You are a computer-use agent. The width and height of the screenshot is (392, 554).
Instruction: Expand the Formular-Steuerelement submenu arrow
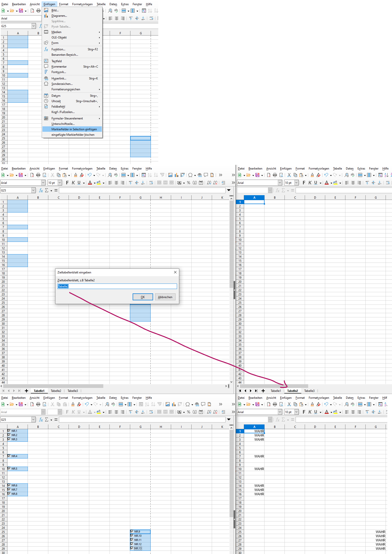tap(99, 118)
